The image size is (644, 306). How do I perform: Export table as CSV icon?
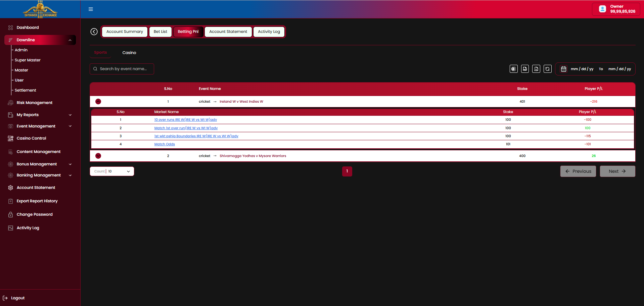[536, 69]
